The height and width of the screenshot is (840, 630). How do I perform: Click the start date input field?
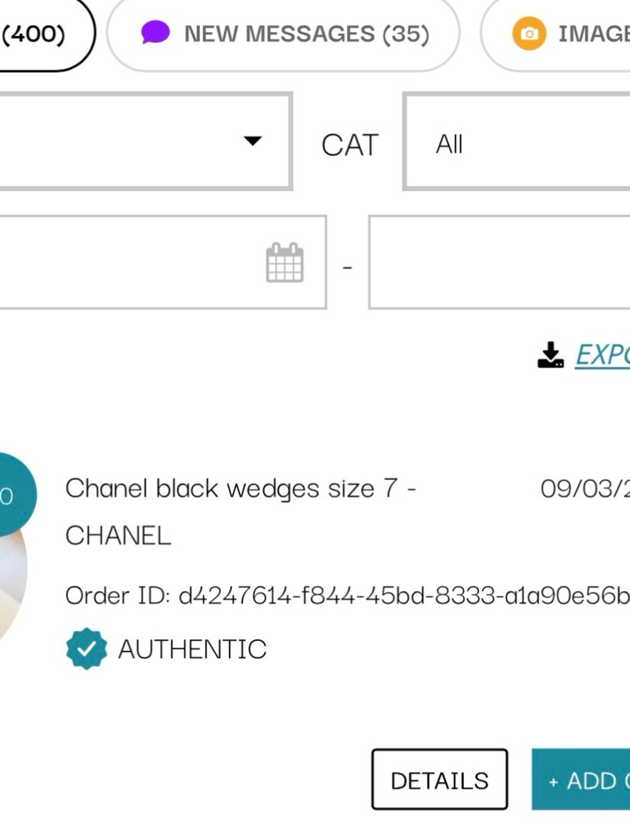point(162,262)
